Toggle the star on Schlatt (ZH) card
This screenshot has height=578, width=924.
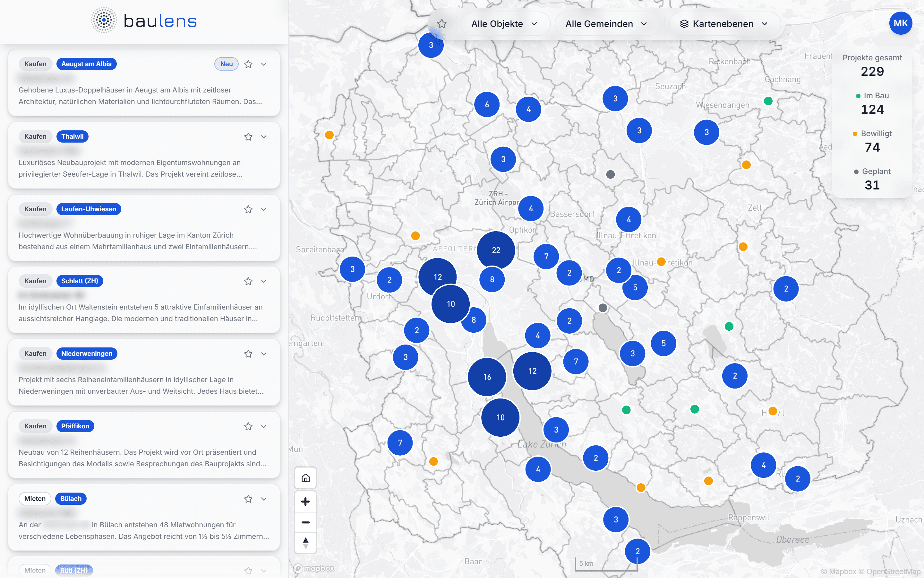coord(248,281)
